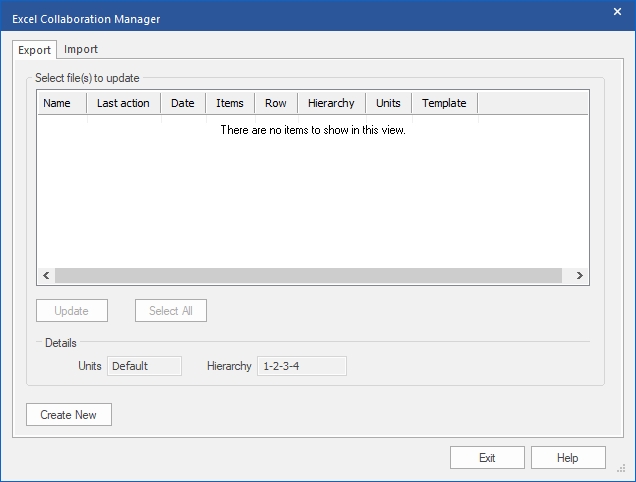
Task: Select the Export tab
Action: pos(34,50)
